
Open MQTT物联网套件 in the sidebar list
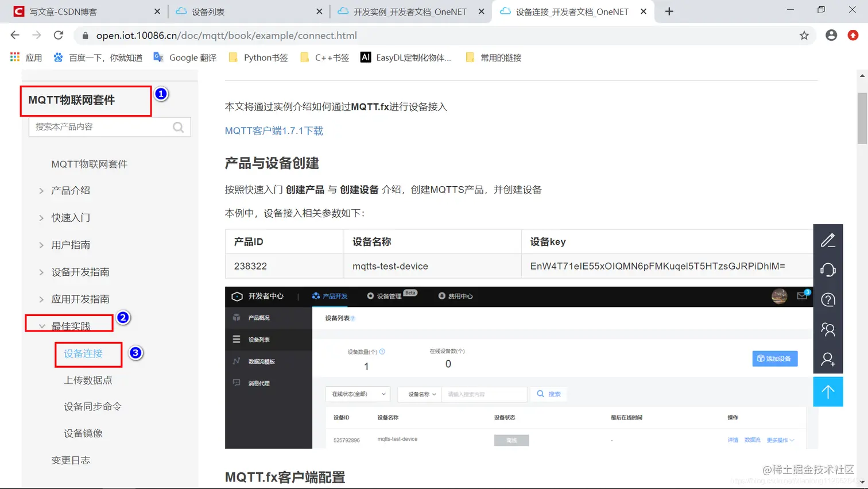[89, 164]
